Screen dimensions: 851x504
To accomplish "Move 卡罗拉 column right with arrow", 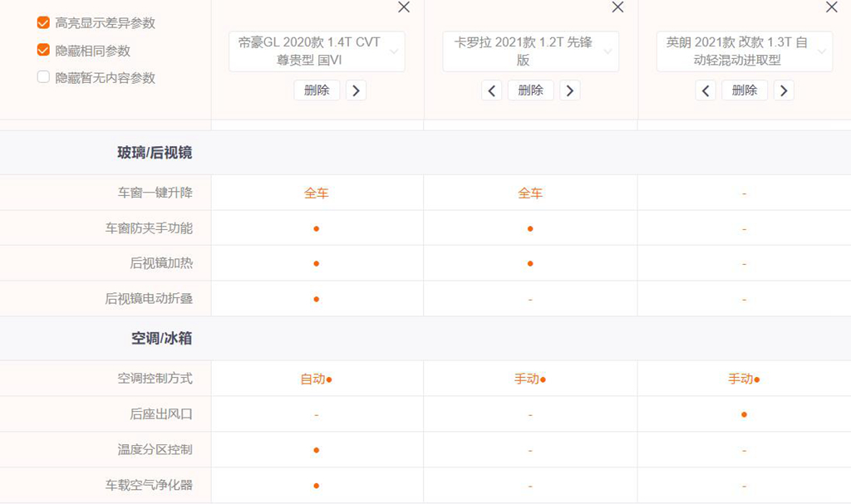I will tap(570, 90).
